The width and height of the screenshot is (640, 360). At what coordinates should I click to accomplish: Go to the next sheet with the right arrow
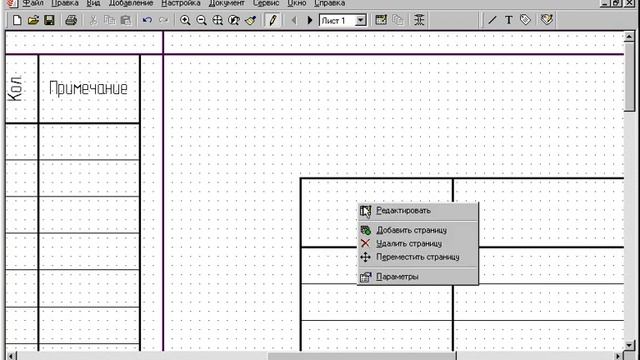[309, 20]
